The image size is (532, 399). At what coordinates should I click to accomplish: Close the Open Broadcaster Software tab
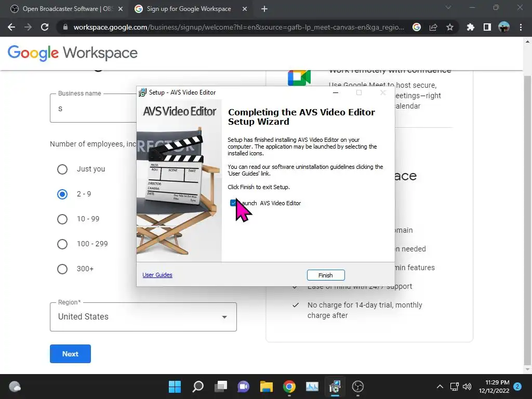point(121,9)
